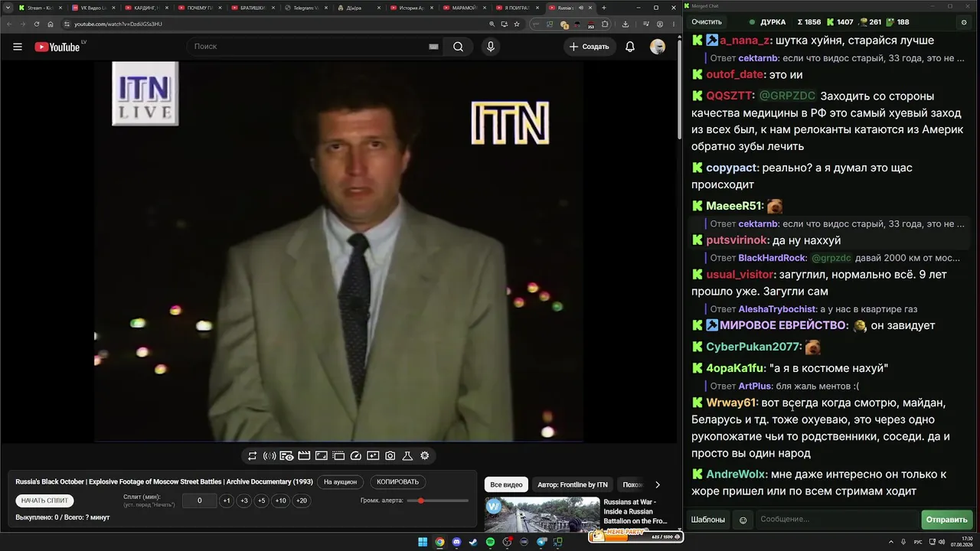Click 'Очистить' to clear the chat
The height and width of the screenshot is (551, 980).
(x=707, y=22)
